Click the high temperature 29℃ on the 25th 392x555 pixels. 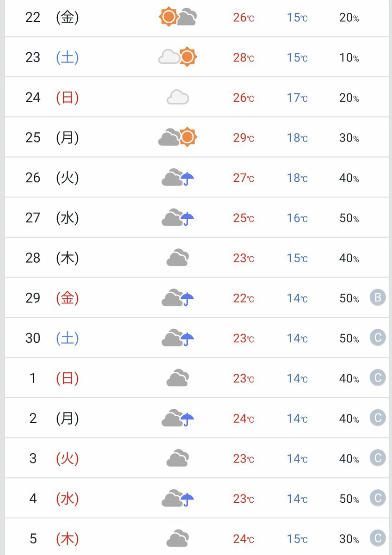coord(243,138)
